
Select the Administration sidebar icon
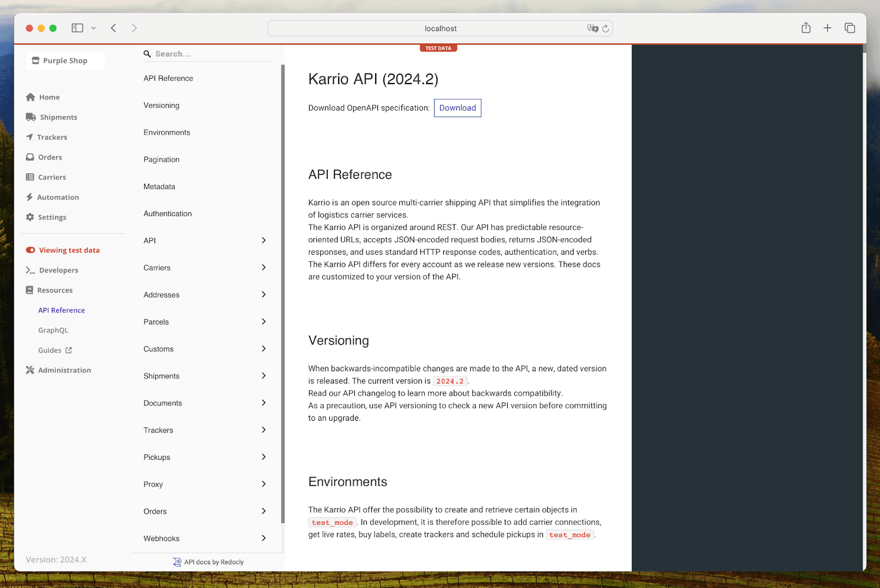pos(30,370)
